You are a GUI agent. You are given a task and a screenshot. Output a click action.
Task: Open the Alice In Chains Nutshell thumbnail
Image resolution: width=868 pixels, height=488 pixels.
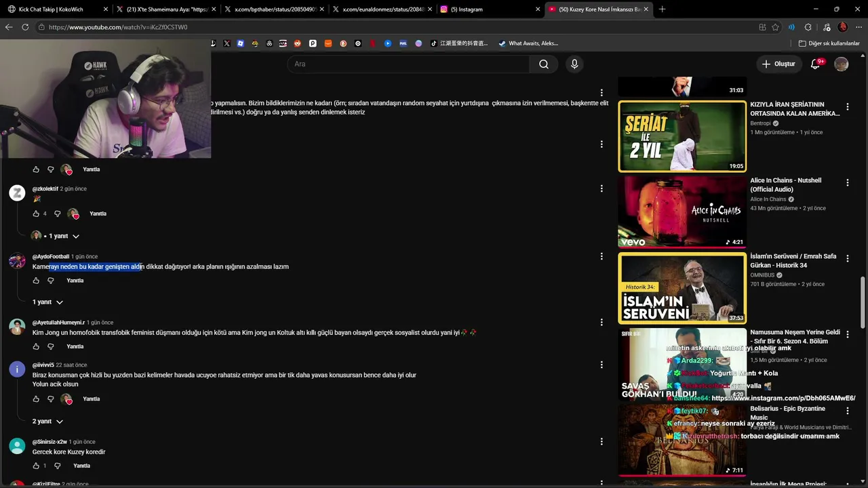(682, 212)
